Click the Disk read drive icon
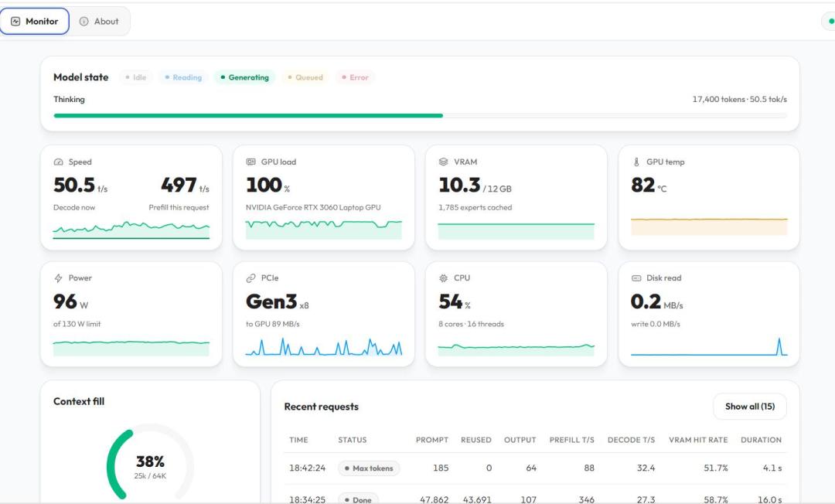This screenshot has height=504, width=835. (x=636, y=278)
